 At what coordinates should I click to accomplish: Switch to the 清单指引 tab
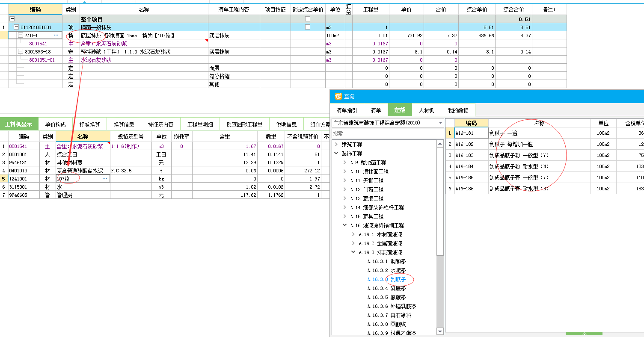point(347,110)
